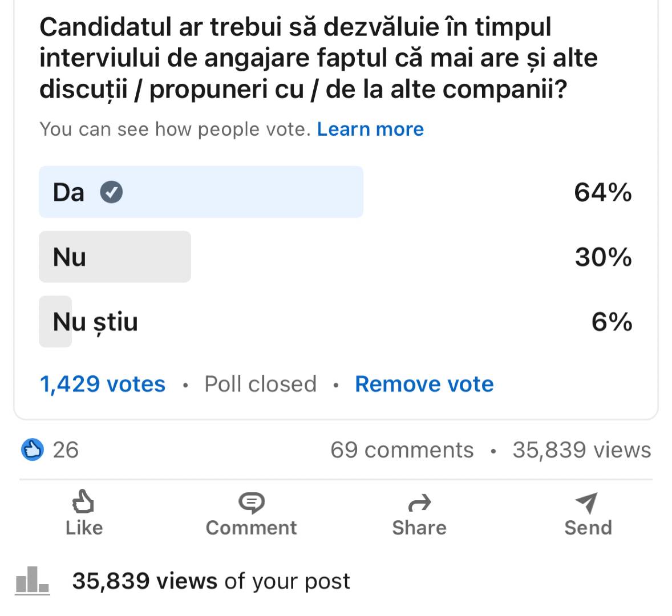Tap the Comment speech bubble icon
672x616 pixels.
(x=251, y=502)
